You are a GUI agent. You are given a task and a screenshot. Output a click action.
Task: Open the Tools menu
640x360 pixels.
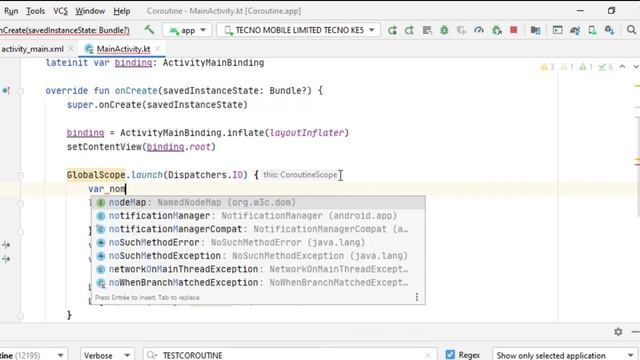click(36, 11)
